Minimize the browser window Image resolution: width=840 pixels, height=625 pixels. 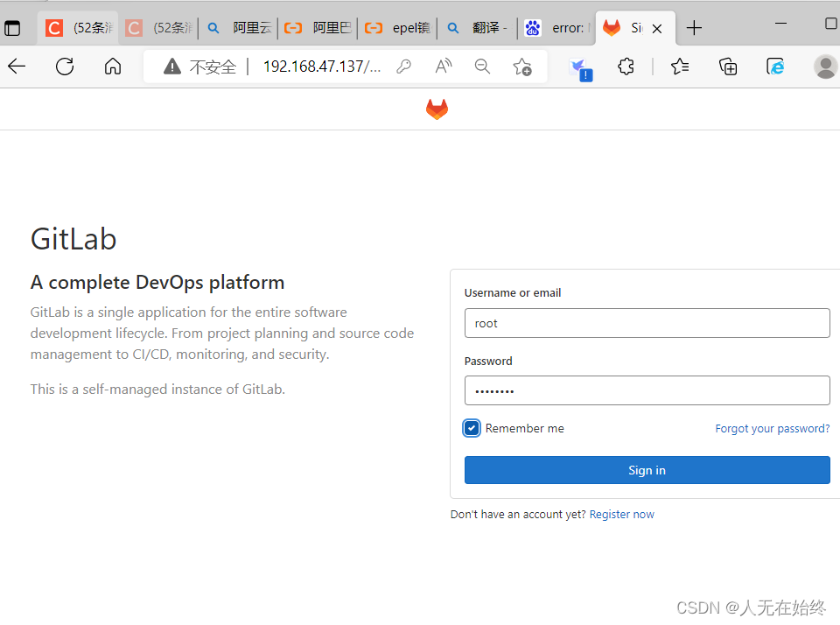tap(781, 24)
